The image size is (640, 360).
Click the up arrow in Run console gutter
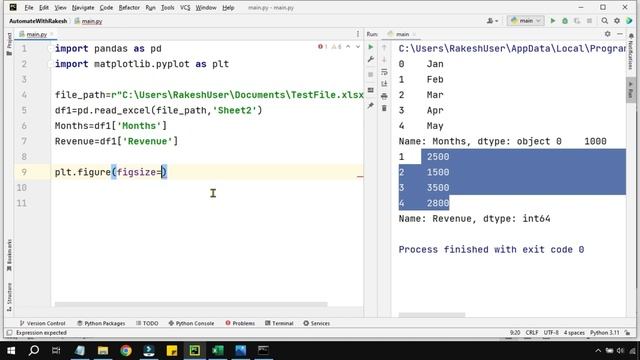[384, 48]
